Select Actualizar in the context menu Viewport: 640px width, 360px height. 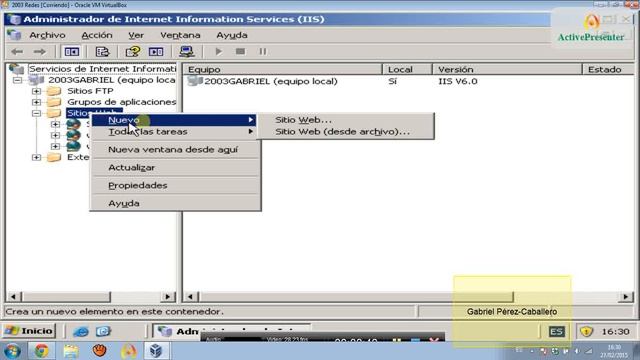click(x=175, y=168)
